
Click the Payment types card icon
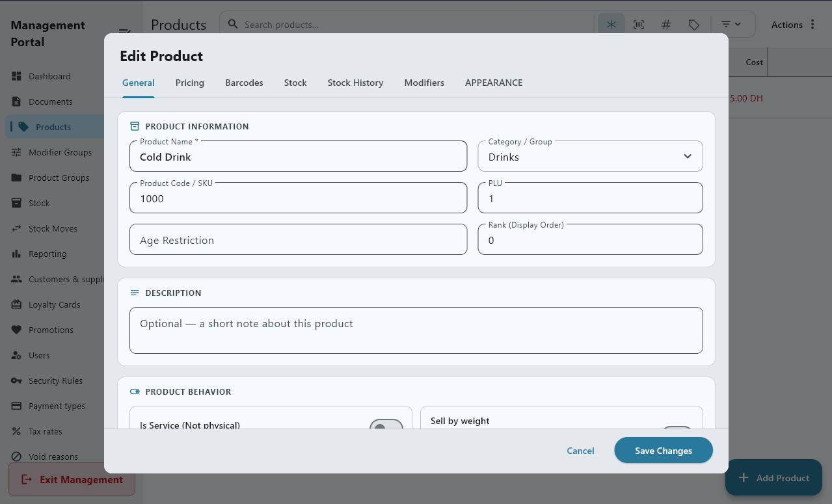point(16,406)
